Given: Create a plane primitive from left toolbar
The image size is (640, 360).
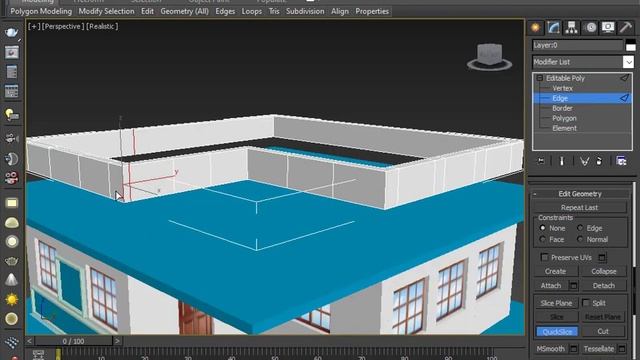Looking at the screenshot, I should (x=11, y=203).
